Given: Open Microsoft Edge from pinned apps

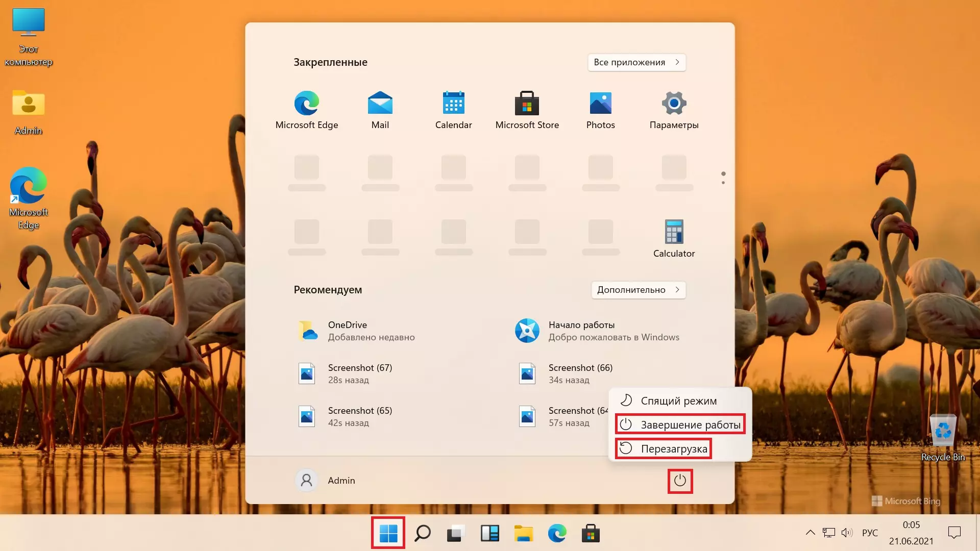Looking at the screenshot, I should pyautogui.click(x=306, y=110).
